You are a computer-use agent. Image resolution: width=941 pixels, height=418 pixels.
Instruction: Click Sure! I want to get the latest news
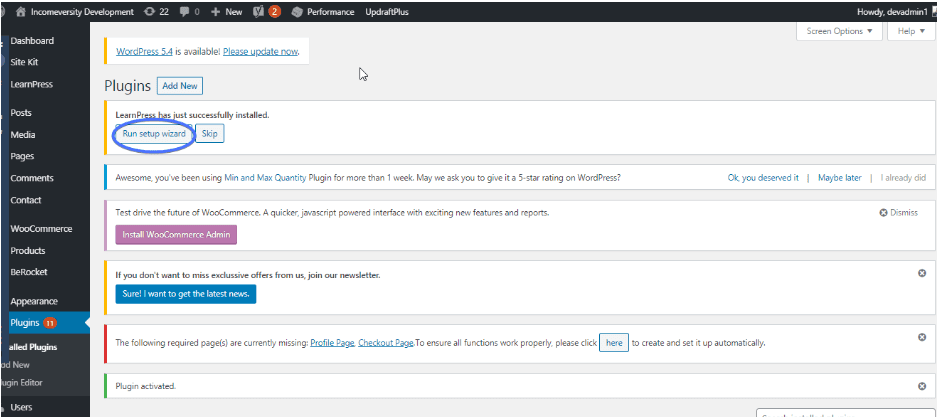pos(185,294)
